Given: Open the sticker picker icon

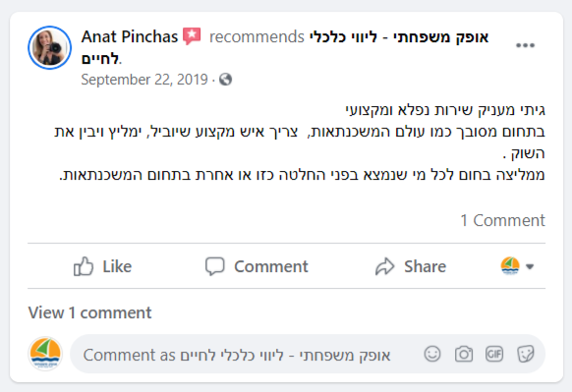Looking at the screenshot, I should coord(526,354).
